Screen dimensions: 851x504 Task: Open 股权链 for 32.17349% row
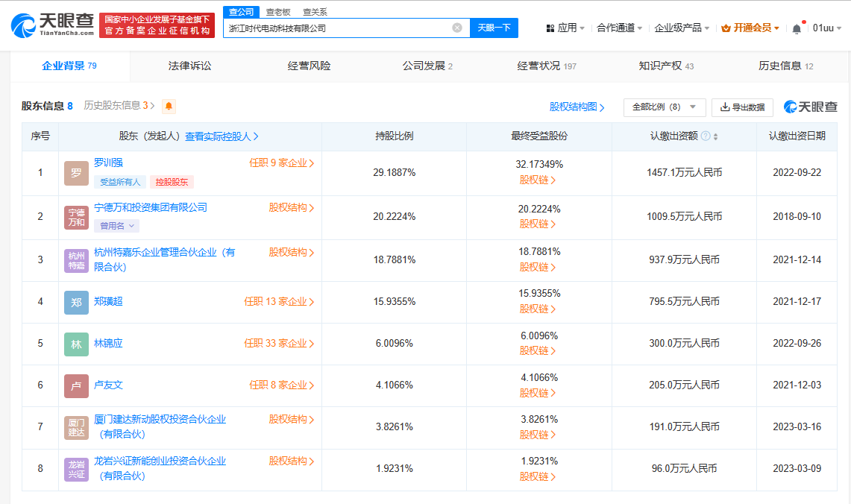click(537, 180)
